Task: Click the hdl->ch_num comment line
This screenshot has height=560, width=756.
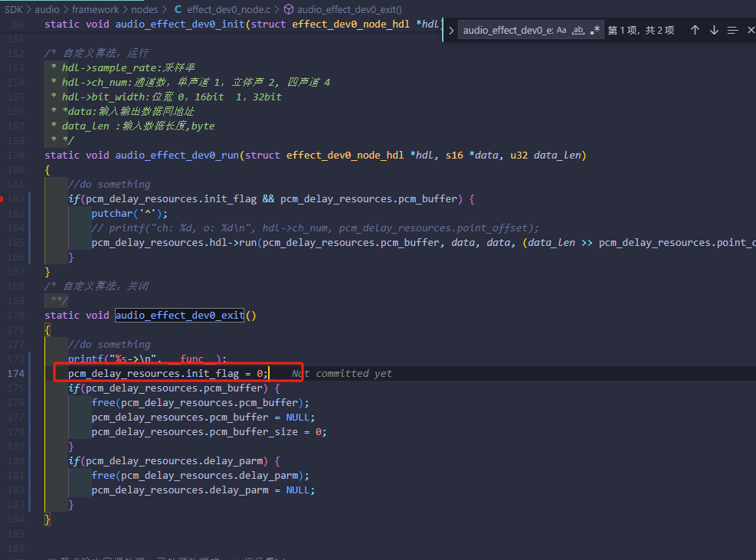Action: (191, 82)
